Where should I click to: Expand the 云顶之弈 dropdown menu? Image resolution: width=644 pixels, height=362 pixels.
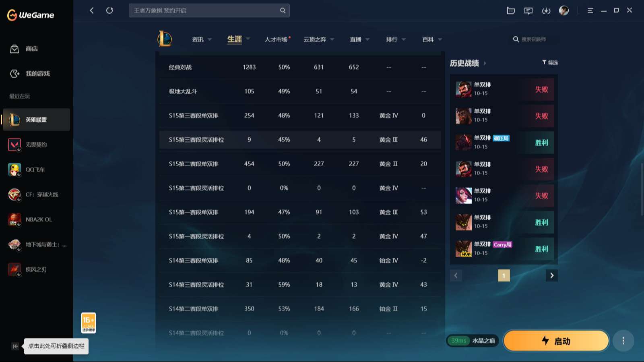[319, 39]
